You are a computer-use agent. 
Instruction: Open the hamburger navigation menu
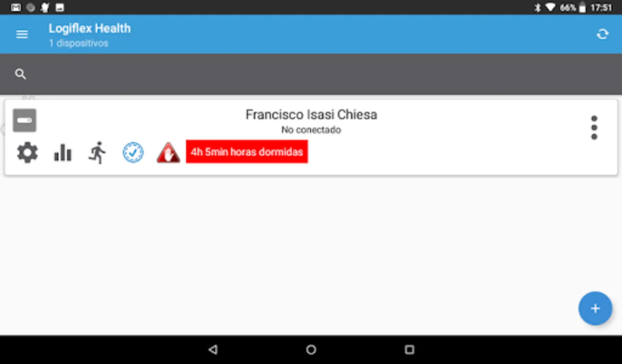[x=22, y=34]
